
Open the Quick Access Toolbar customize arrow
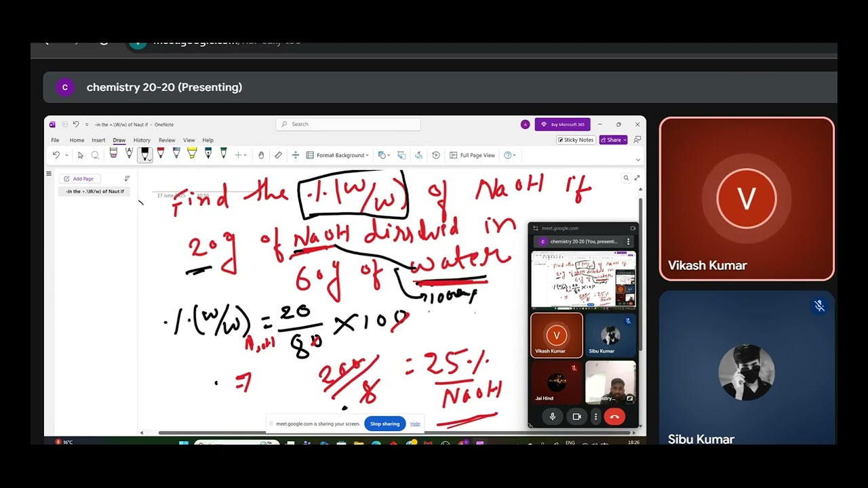[x=87, y=125]
